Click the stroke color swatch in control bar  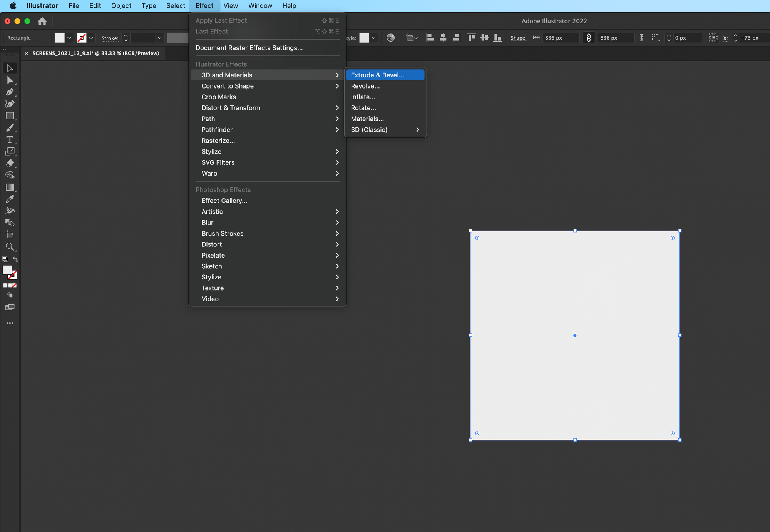pyautogui.click(x=82, y=38)
